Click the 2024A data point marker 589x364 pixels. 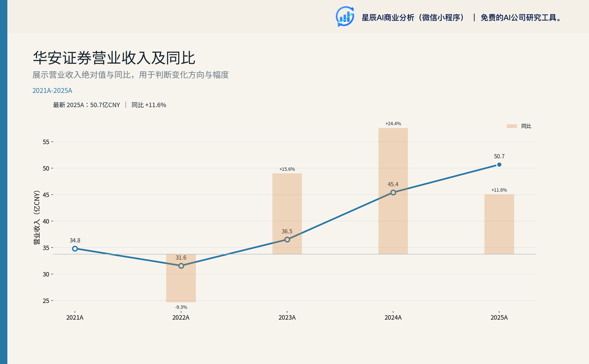(393, 192)
